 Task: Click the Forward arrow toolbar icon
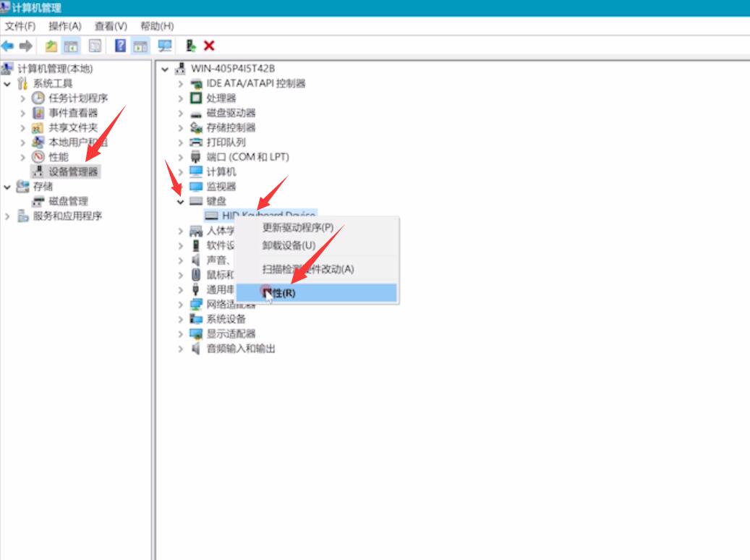coord(26,46)
